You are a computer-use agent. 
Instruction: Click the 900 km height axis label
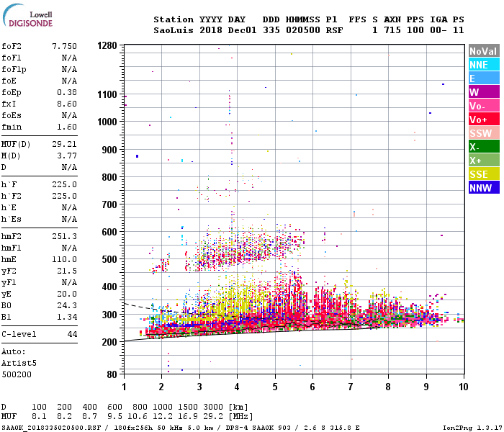pyautogui.click(x=109, y=150)
